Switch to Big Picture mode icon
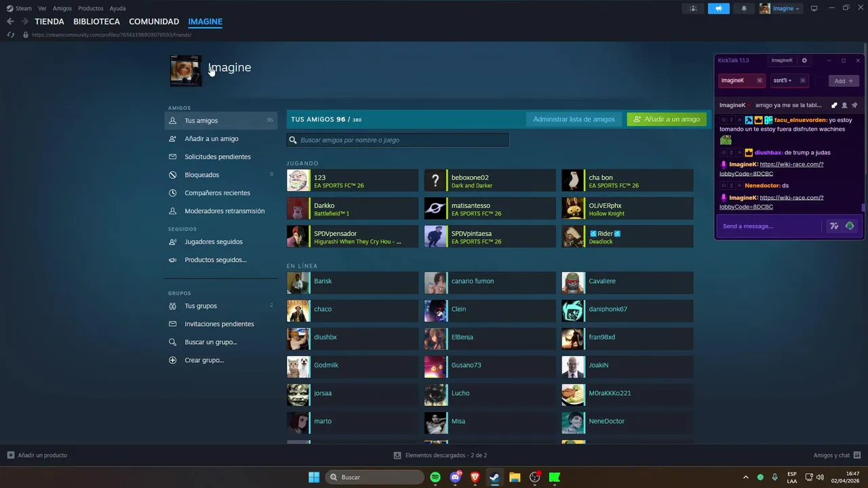Screen dimensions: 868x488 pos(814,8)
